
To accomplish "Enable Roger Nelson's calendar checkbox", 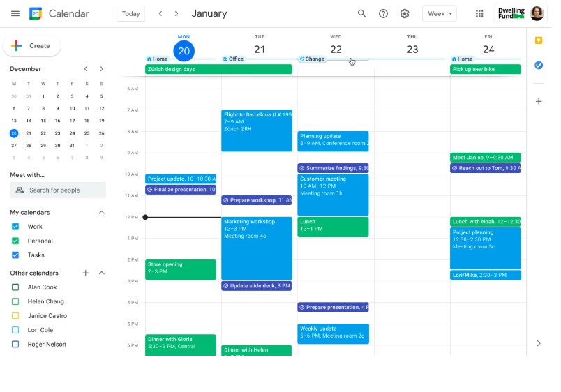I will pos(15,344).
